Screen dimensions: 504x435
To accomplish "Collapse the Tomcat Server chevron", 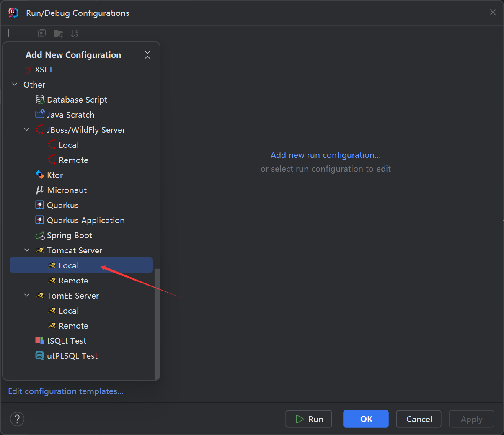I will pos(27,250).
